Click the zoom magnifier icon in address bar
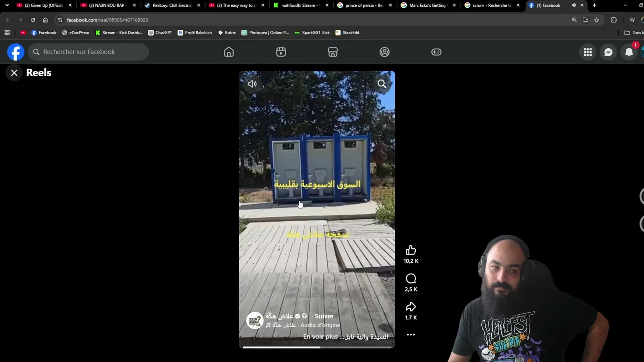644x362 pixels. click(574, 20)
